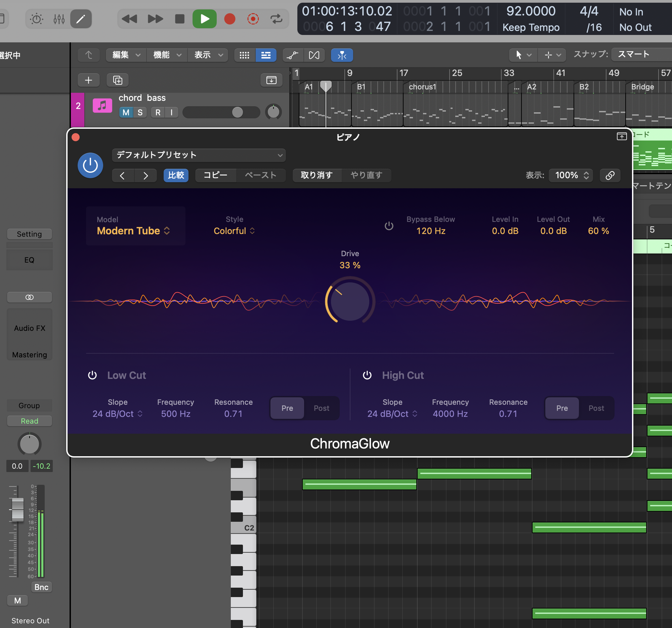Click the Drive knob

pyautogui.click(x=350, y=301)
